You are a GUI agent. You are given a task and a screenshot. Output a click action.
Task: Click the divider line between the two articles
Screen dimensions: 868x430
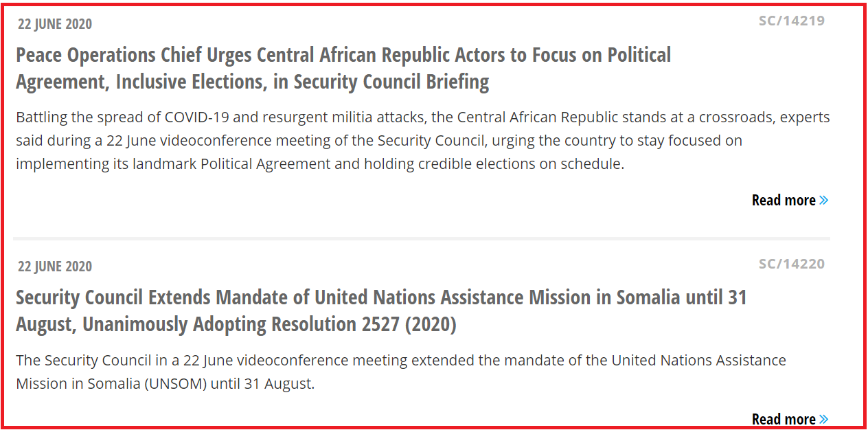pos(422,238)
